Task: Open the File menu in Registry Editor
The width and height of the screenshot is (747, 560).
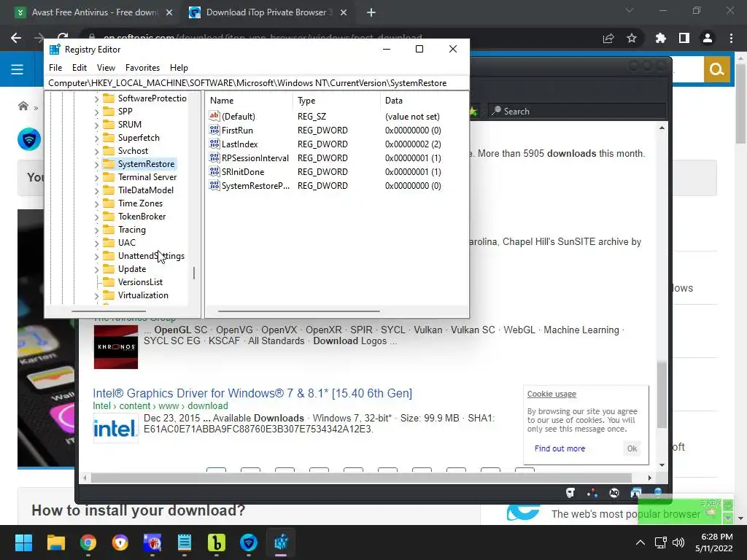Action: [x=55, y=68]
